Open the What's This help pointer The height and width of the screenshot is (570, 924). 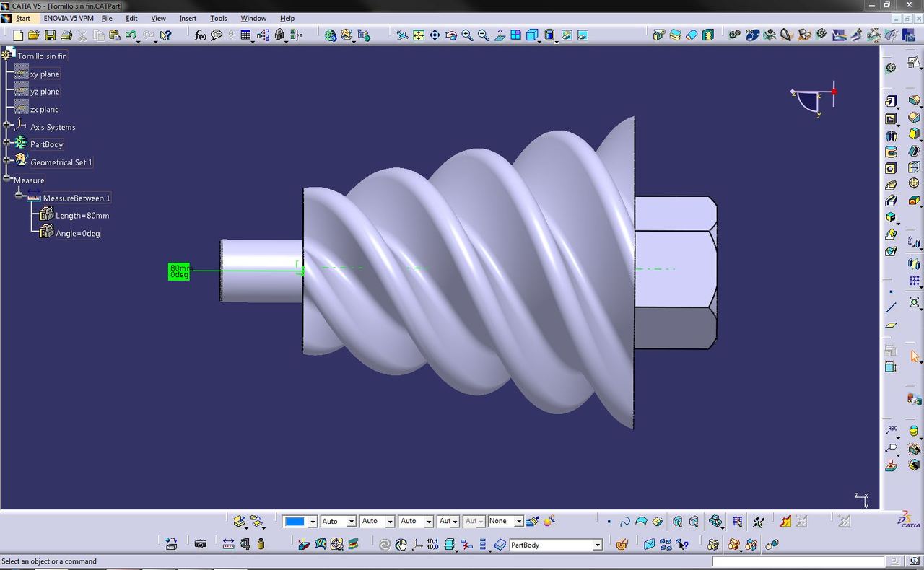tap(165, 35)
